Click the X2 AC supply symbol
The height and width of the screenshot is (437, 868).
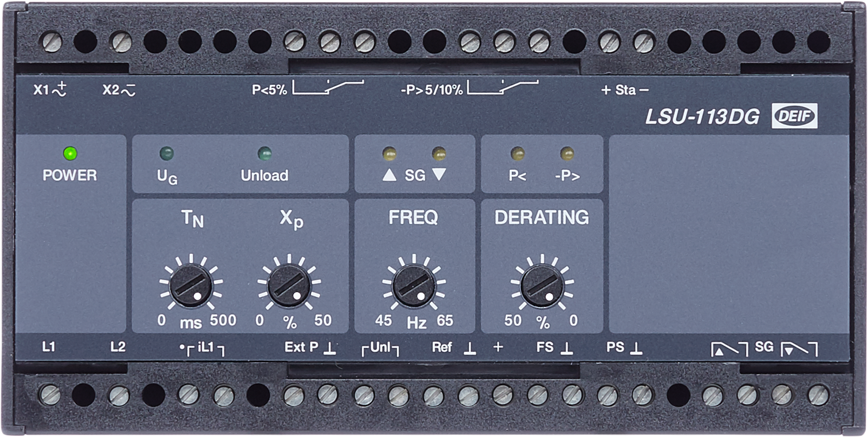point(128,90)
